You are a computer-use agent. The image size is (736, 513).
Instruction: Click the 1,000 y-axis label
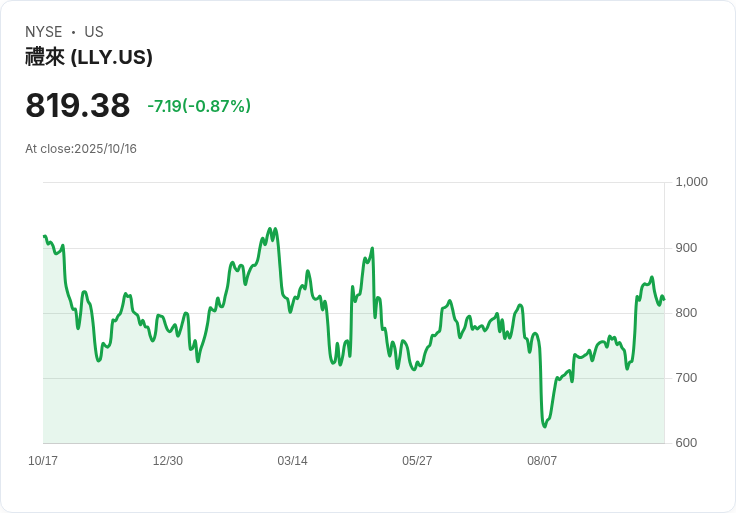691,182
